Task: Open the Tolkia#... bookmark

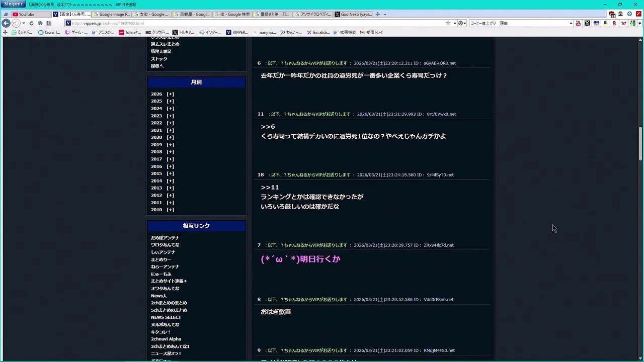Action: [x=130, y=32]
